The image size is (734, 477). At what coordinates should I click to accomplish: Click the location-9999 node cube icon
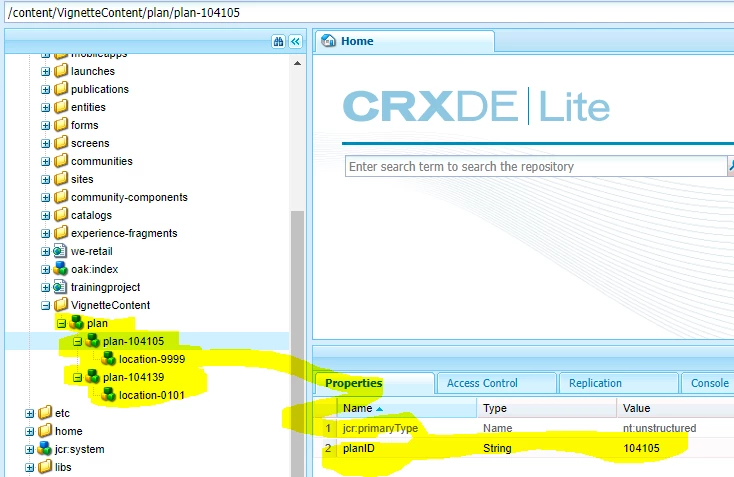pyautogui.click(x=109, y=359)
